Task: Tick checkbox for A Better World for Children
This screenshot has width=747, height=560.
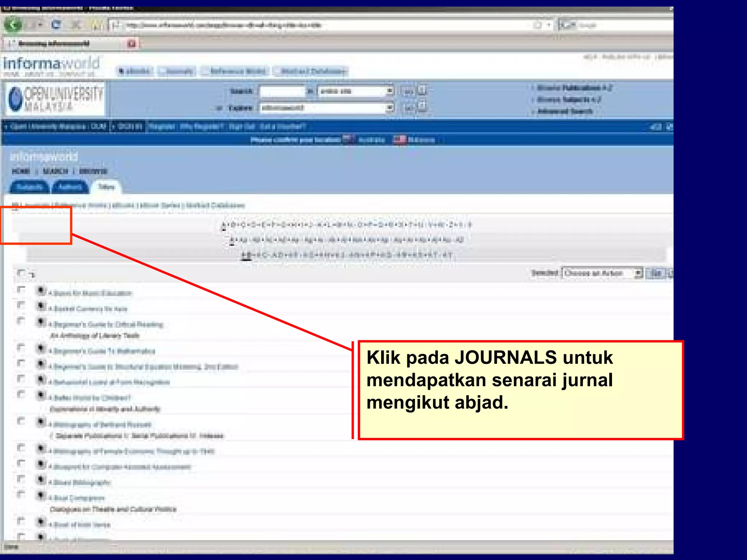Action: pos(21,394)
